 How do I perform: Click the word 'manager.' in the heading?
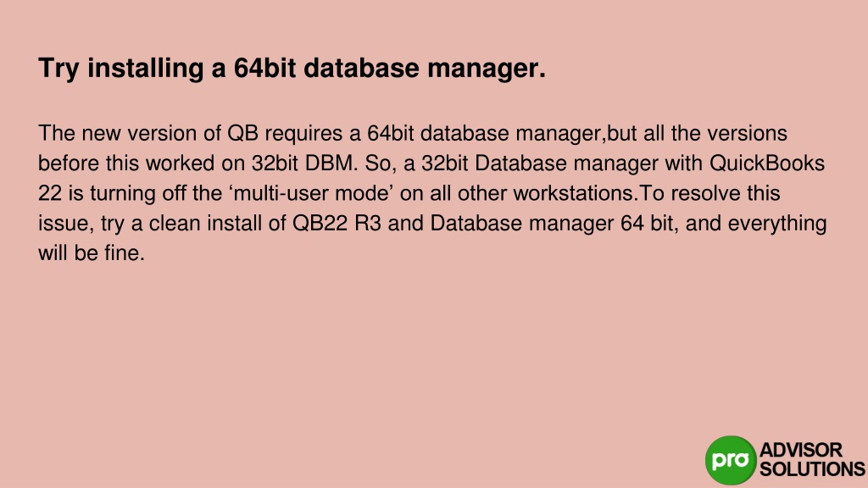(x=487, y=69)
